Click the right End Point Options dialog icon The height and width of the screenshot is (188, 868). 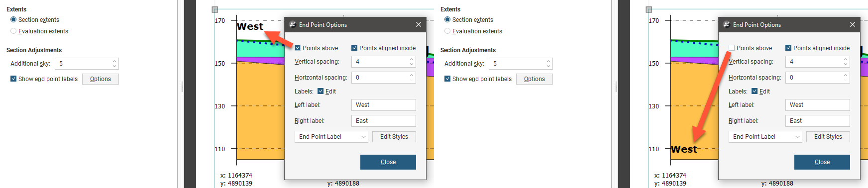pos(727,24)
